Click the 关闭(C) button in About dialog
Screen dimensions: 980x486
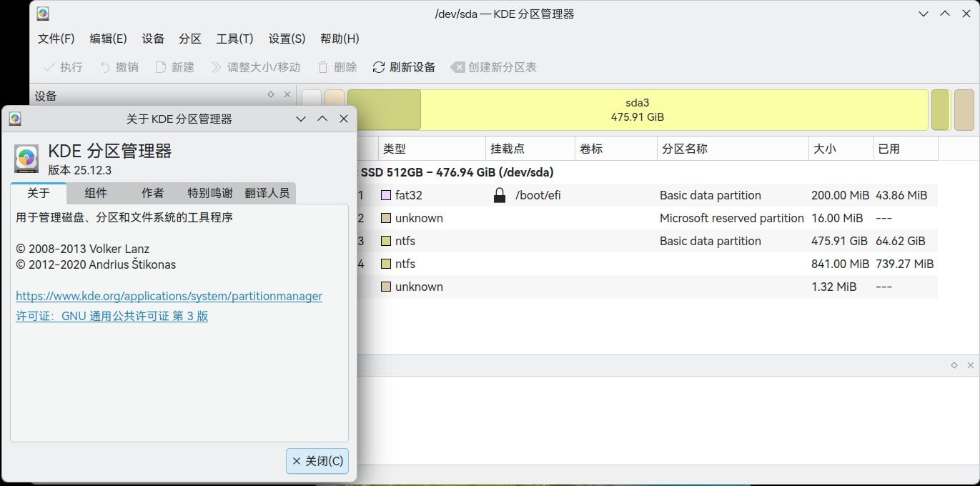317,461
